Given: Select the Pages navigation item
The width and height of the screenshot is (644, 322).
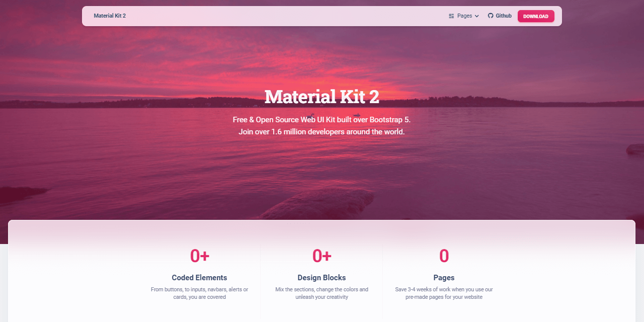Looking at the screenshot, I should (x=464, y=16).
